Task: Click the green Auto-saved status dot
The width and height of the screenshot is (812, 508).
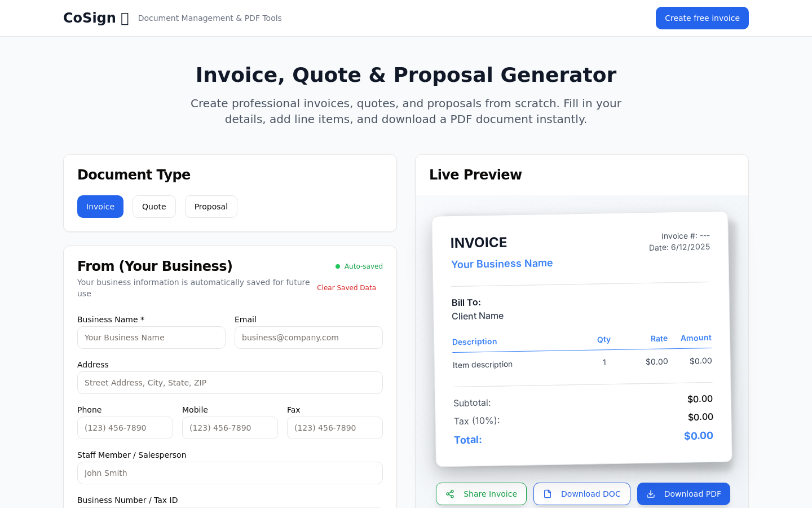Action: pyautogui.click(x=338, y=266)
